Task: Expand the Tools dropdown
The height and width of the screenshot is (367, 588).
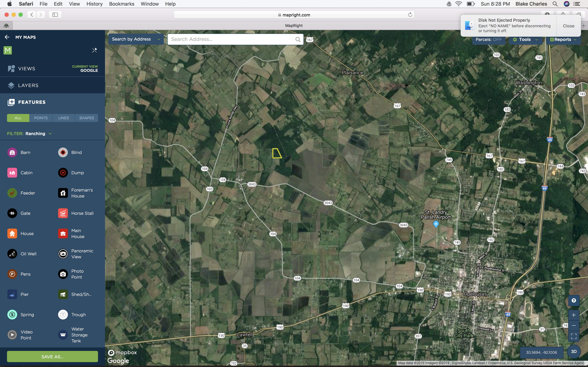Action: click(x=525, y=39)
